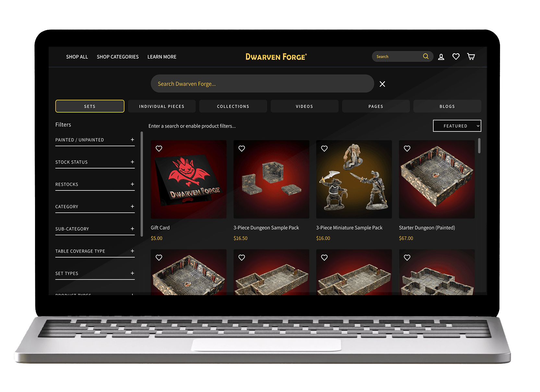Open the shopping cart icon
This screenshot has width=540, height=392.
tap(471, 56)
